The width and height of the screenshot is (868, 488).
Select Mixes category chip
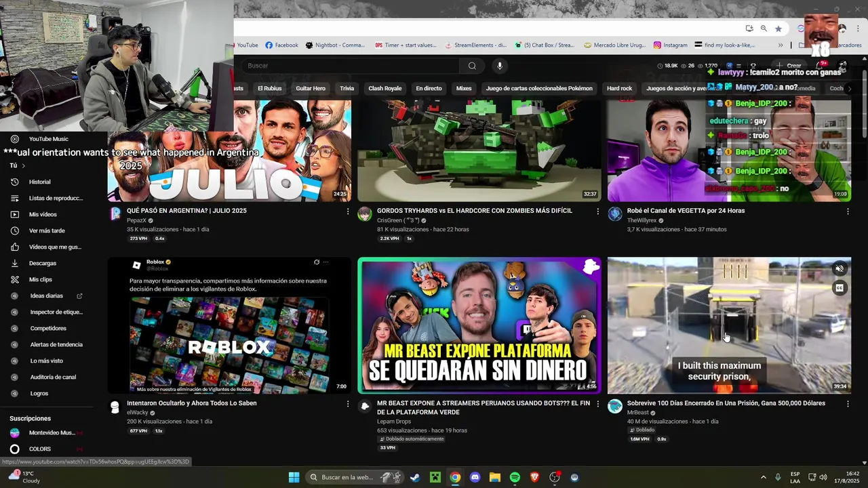click(x=464, y=89)
